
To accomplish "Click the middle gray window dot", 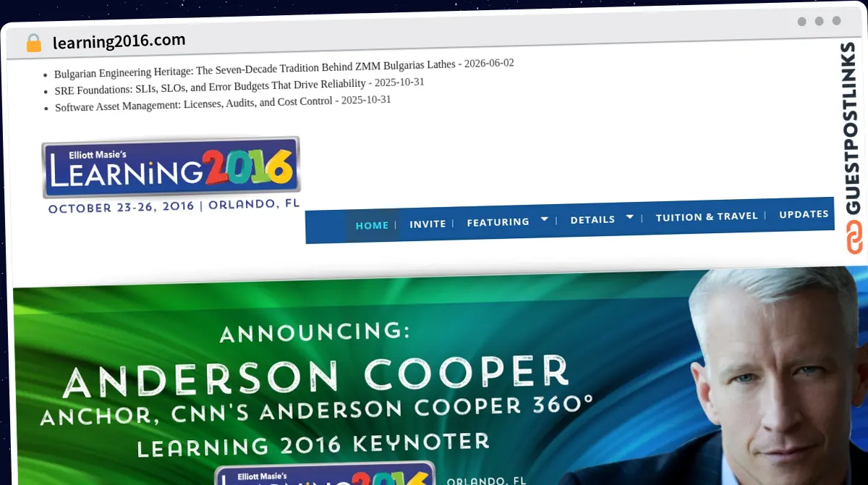I will click(819, 22).
